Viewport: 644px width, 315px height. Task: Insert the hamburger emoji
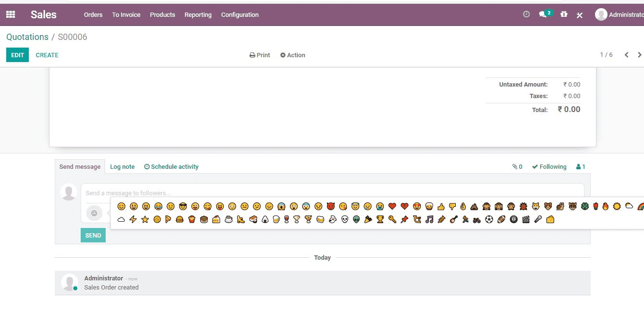pos(180,219)
